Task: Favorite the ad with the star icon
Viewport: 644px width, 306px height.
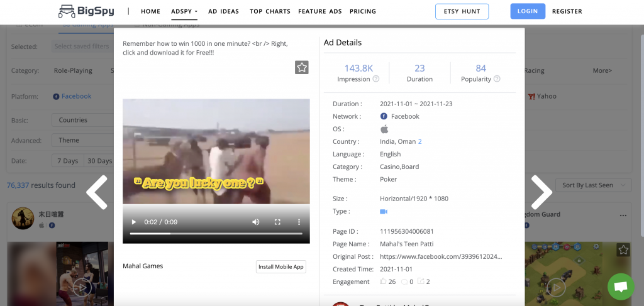Action: click(x=302, y=68)
